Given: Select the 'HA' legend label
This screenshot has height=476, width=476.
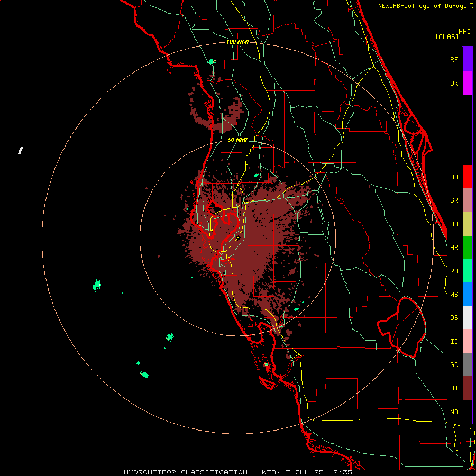Looking at the screenshot, I should tap(454, 177).
